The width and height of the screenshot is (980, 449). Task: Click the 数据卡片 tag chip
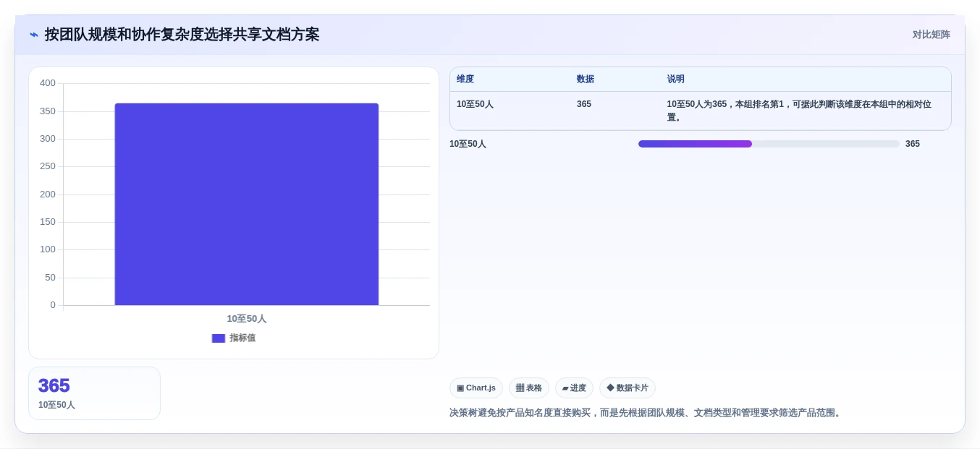[628, 388]
